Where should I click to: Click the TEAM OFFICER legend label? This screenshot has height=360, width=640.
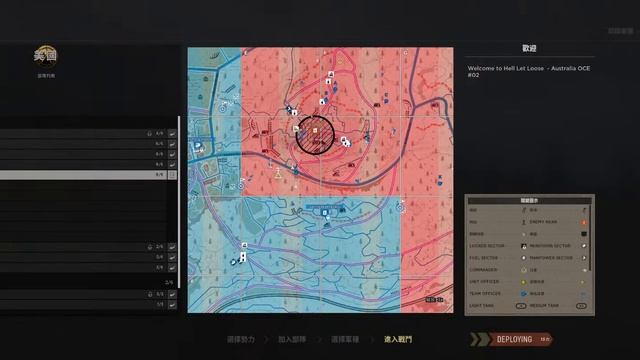[x=484, y=294]
